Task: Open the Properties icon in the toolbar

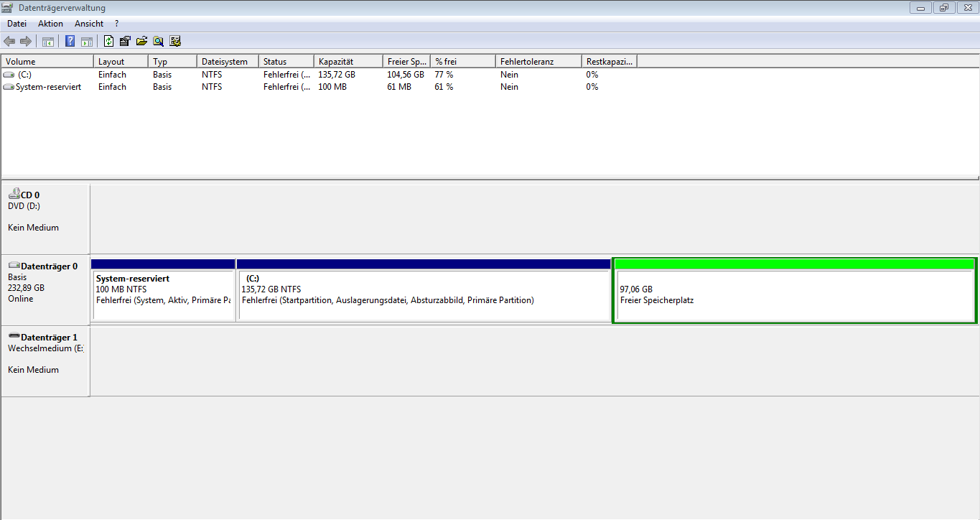Action: pos(125,41)
